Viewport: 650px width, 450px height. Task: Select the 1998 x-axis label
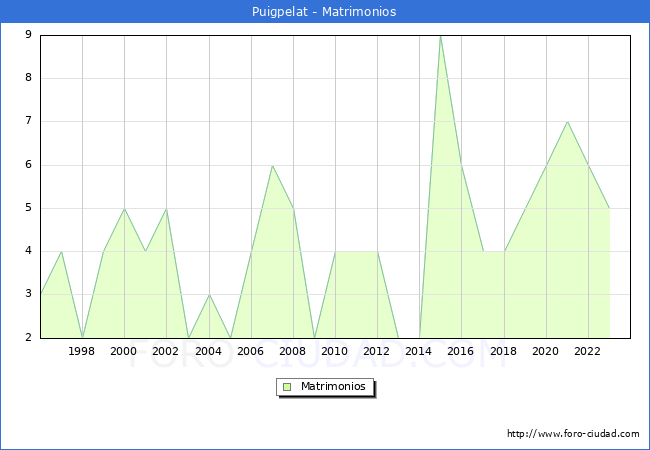(82, 351)
